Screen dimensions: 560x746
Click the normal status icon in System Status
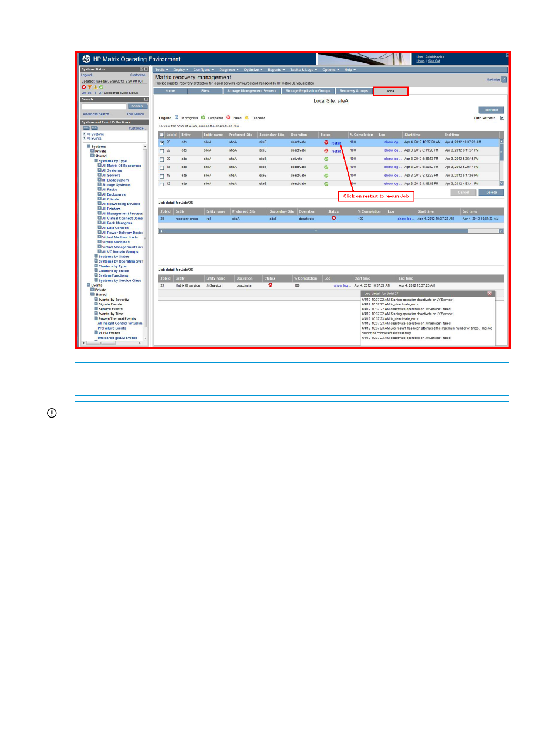[x=101, y=87]
